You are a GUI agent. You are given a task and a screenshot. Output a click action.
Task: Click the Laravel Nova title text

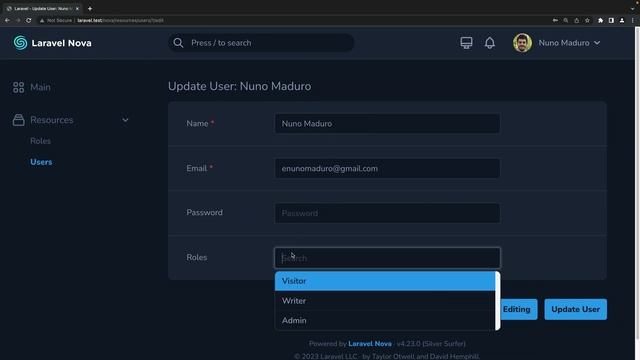tap(62, 43)
